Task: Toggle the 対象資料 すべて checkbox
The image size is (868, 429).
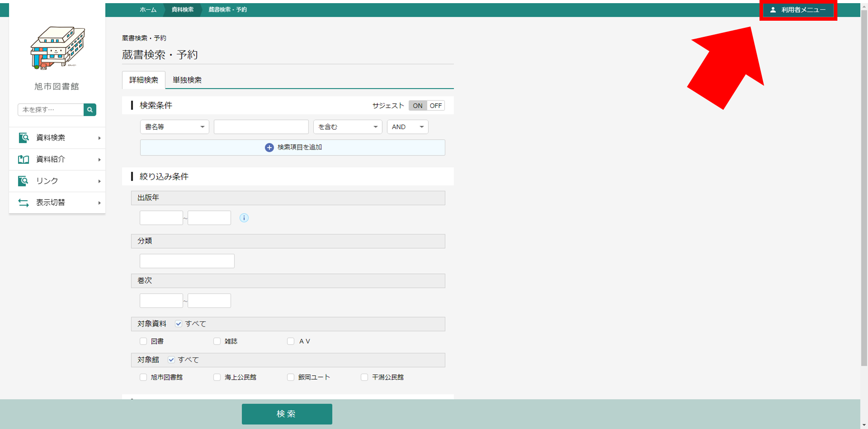Action: pos(179,324)
